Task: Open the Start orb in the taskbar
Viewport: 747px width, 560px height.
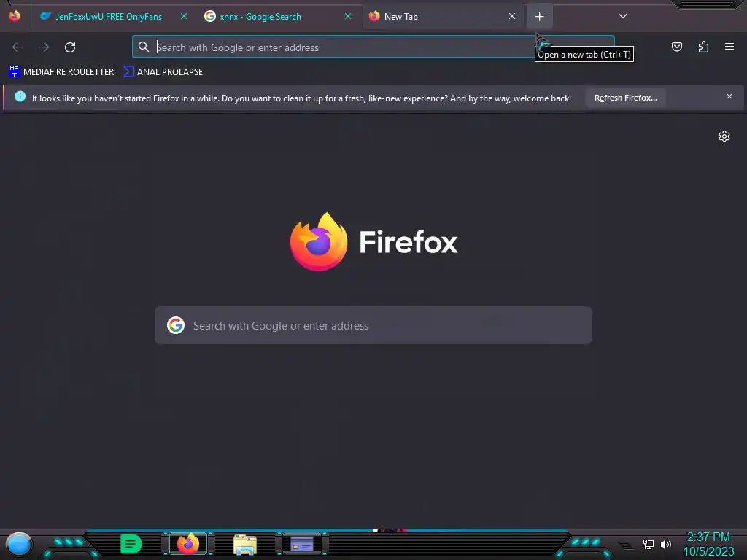Action: click(x=19, y=545)
